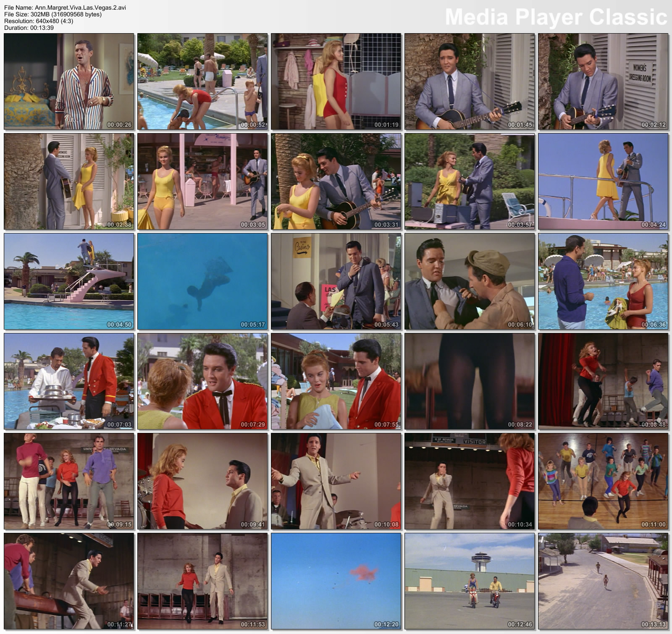This screenshot has width=672, height=634.
Task: Click the waiter tray frame at 00:07:03
Action: (x=69, y=381)
